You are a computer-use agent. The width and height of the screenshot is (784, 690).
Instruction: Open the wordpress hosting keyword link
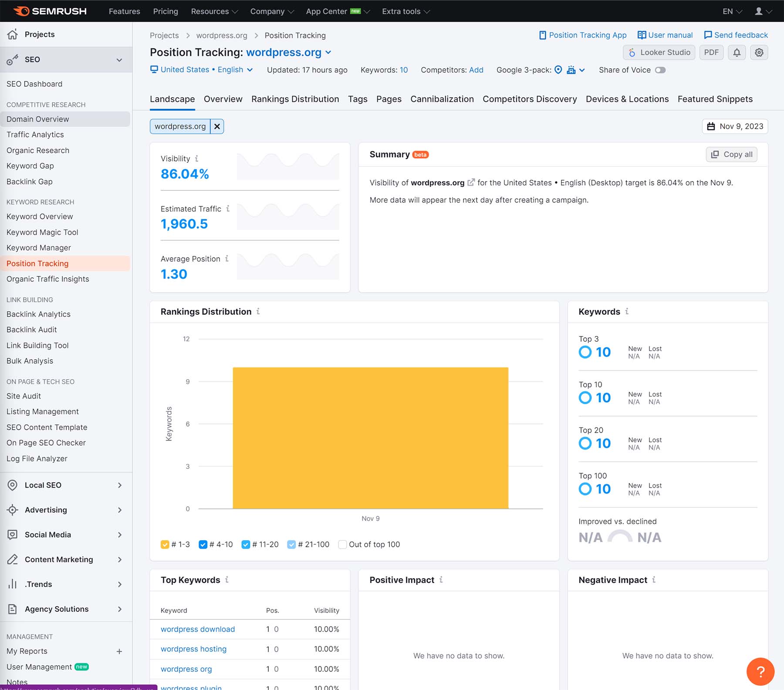point(193,649)
